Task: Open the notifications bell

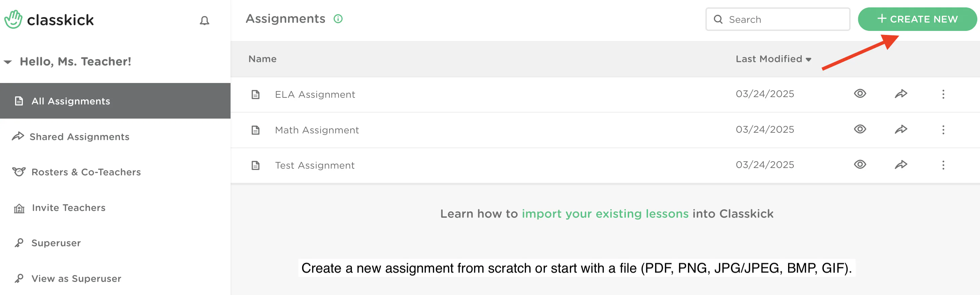Action: [204, 20]
